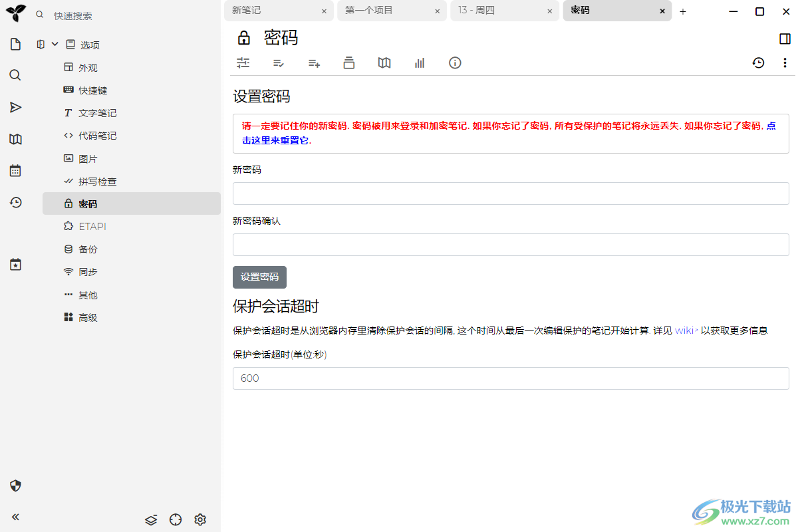Open 外观 options in the tree

coord(88,67)
